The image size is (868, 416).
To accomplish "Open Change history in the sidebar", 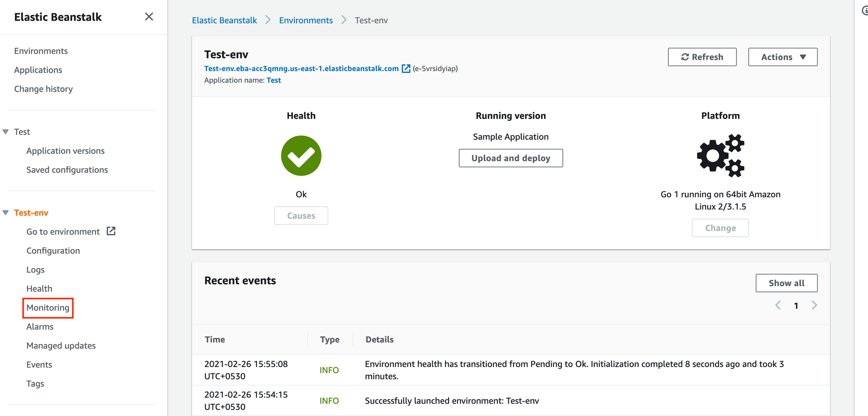I will 43,89.
